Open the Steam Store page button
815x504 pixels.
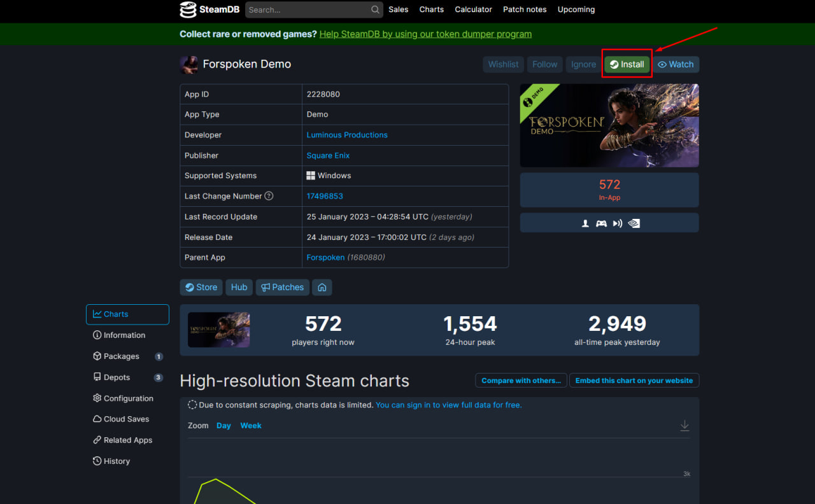[201, 287]
